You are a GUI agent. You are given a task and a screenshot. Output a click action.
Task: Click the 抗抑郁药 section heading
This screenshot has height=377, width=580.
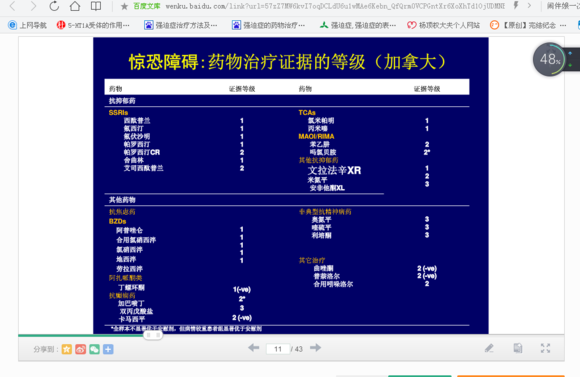pyautogui.click(x=122, y=101)
